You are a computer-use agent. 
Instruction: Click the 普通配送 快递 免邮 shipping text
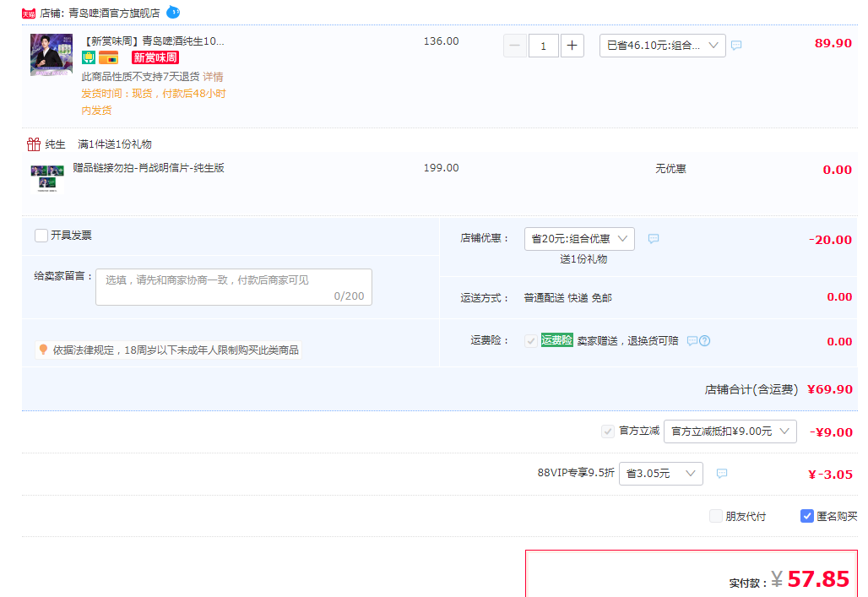(x=568, y=298)
